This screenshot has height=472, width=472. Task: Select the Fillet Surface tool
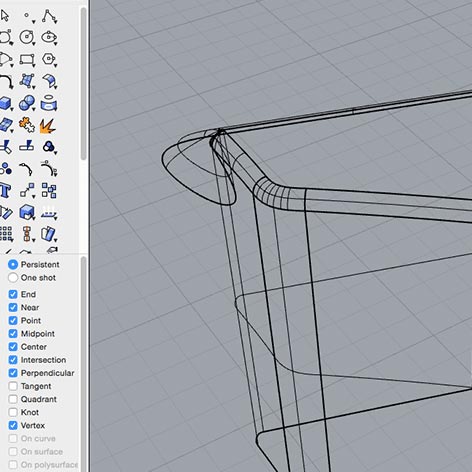[x=49, y=81]
